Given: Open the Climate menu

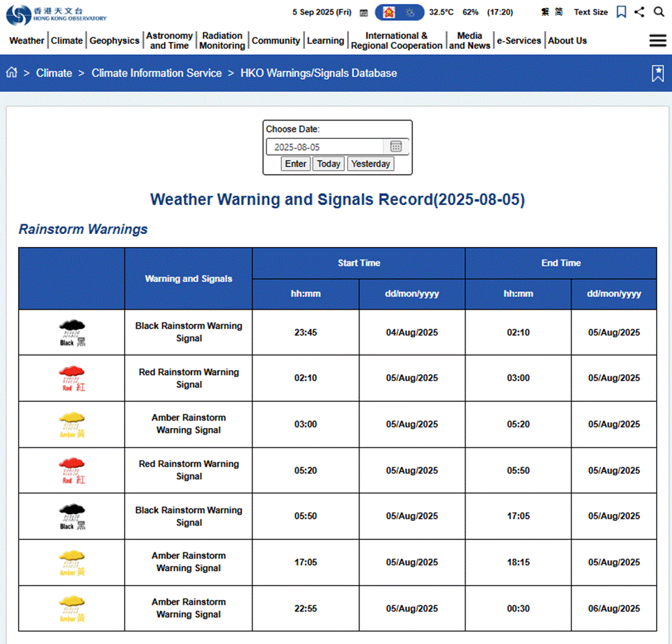Looking at the screenshot, I should (x=67, y=41).
